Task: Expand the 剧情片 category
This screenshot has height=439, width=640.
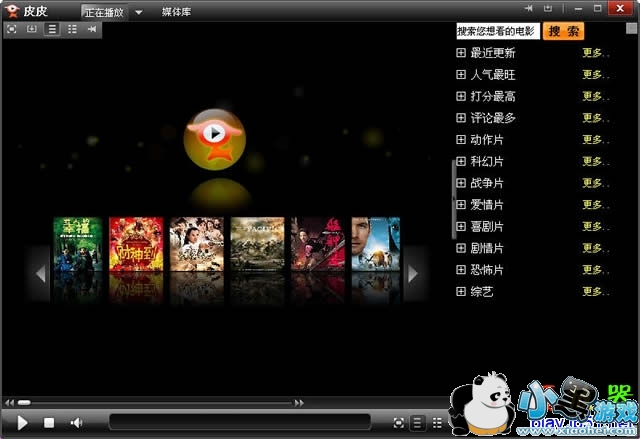Action: [x=461, y=248]
